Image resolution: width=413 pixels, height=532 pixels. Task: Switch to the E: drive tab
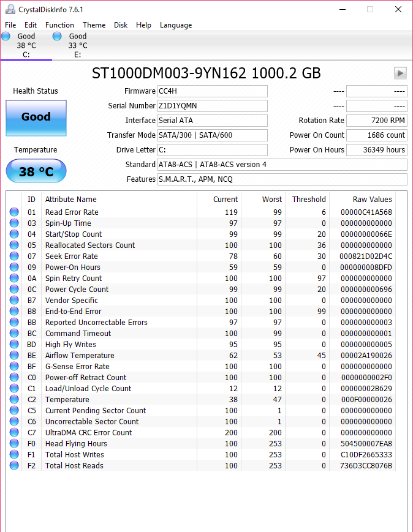coord(77,45)
